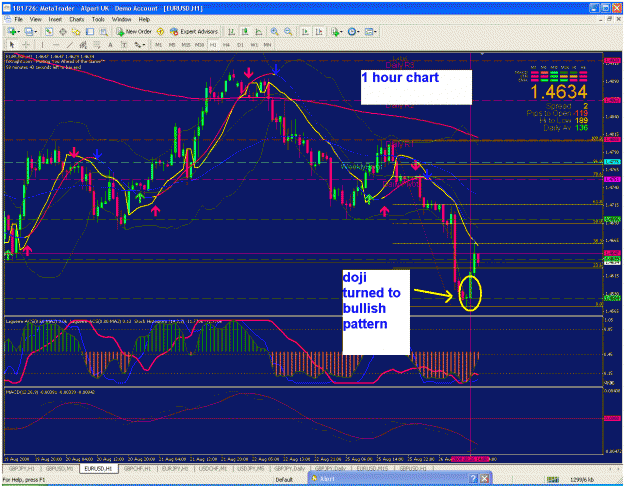625x486 pixels.
Task: Open the Window menu
Action: click(121, 19)
